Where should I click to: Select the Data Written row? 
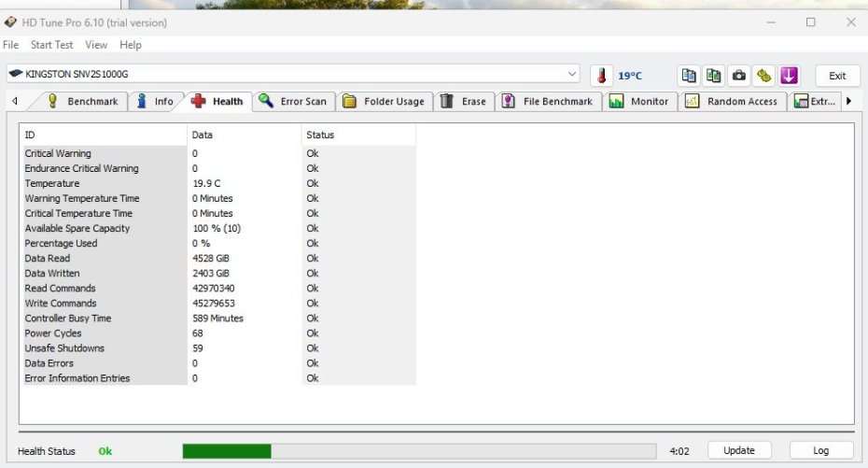click(218, 273)
